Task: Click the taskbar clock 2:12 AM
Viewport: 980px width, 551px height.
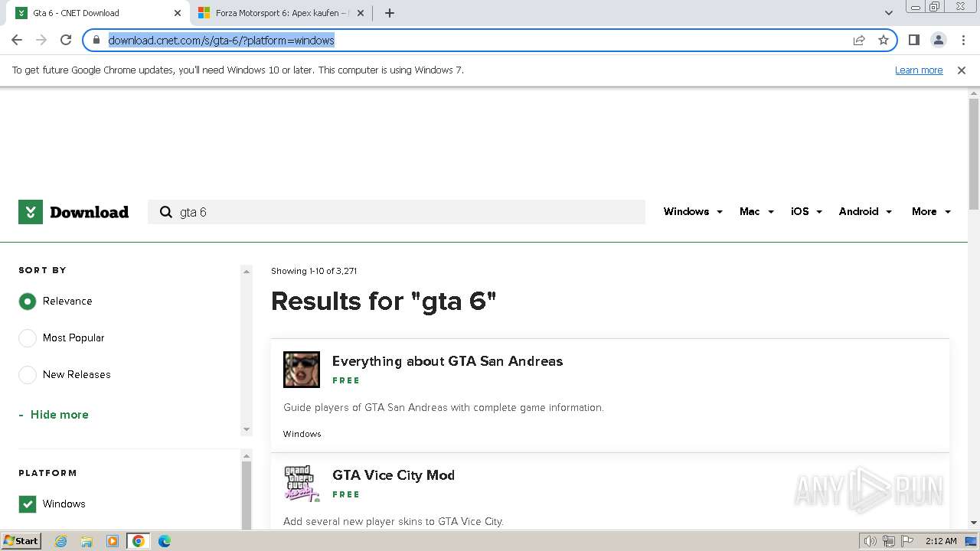Action: tap(941, 541)
